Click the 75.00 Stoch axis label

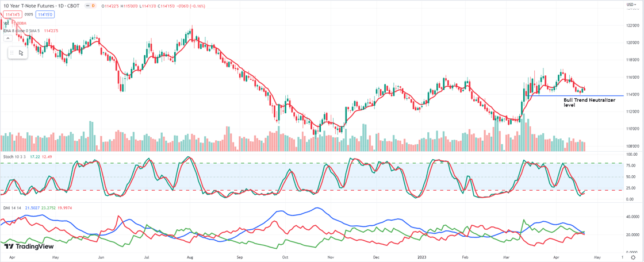[x=631, y=165]
